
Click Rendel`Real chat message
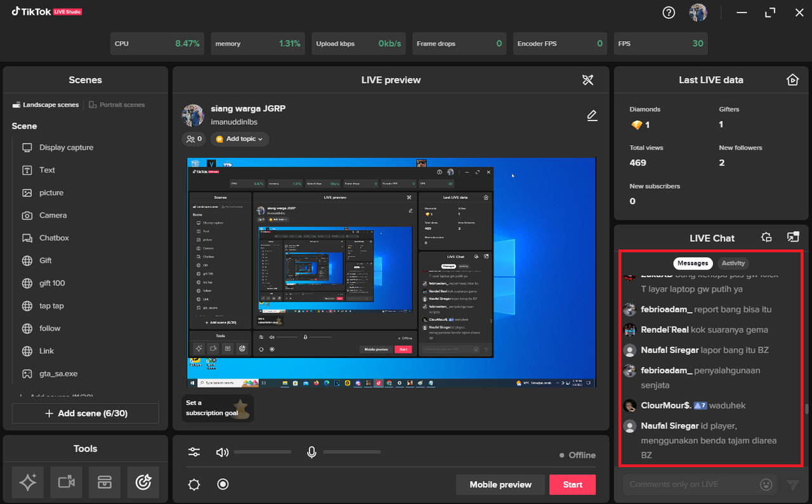(695, 330)
